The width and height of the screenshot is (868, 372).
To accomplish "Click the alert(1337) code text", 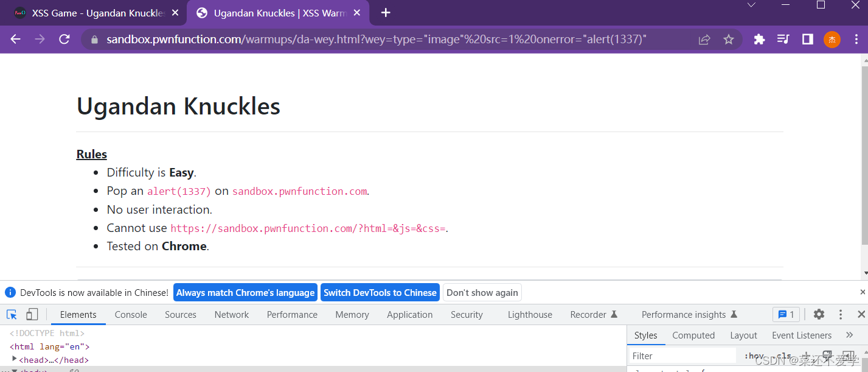I will click(x=179, y=191).
